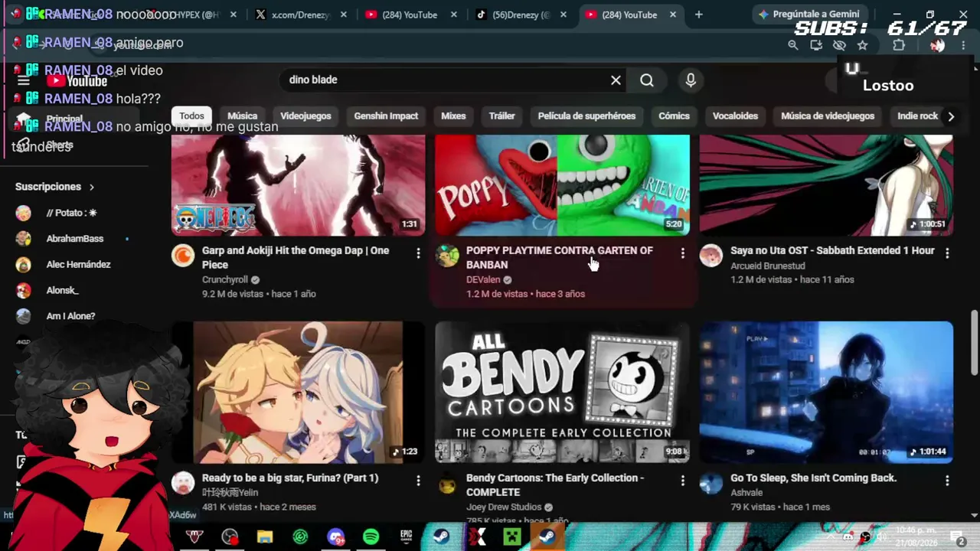Open the Windows notification center icon
The image size is (980, 551).
click(957, 537)
